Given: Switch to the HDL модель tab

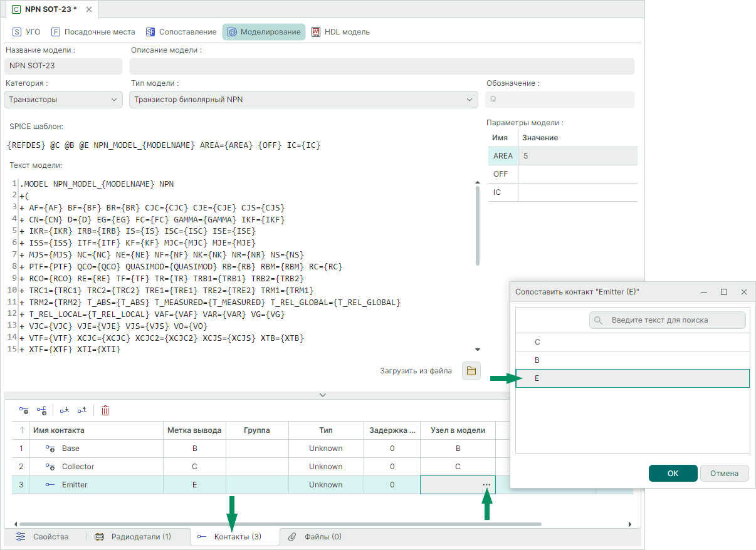Looking at the screenshot, I should point(340,32).
